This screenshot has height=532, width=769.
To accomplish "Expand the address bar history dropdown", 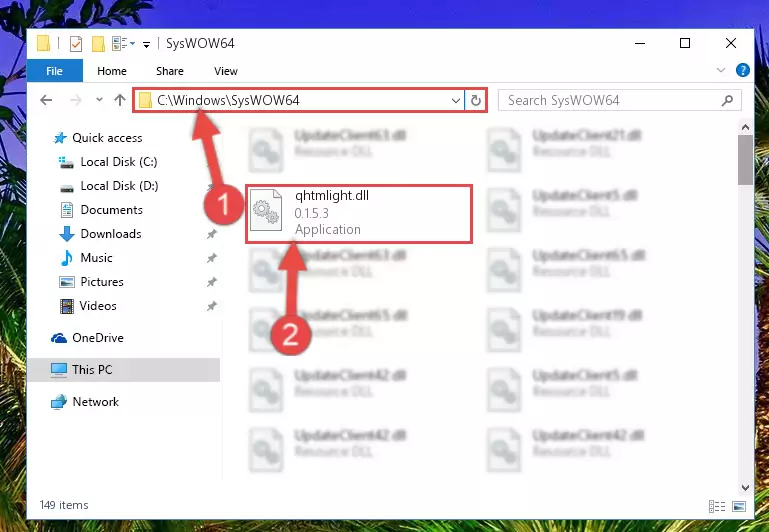I will (456, 101).
